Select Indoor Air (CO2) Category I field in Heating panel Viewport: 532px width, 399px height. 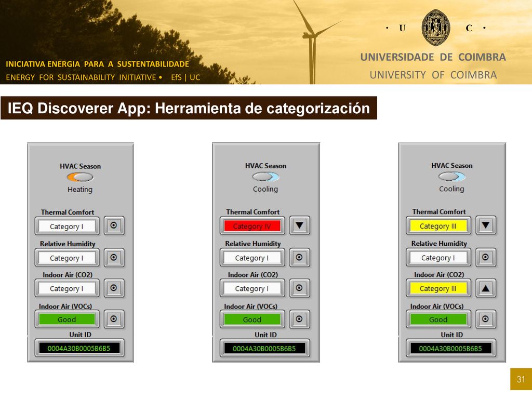click(67, 288)
